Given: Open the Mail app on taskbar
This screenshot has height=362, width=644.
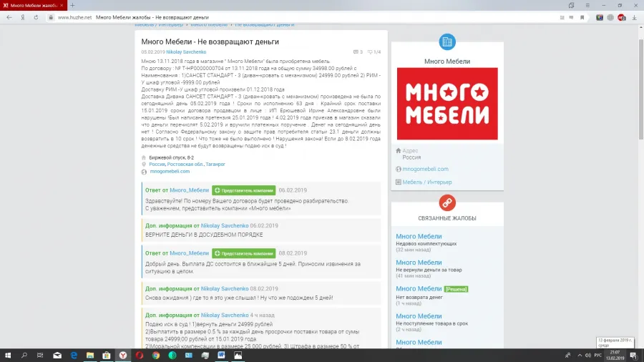Looking at the screenshot, I should click(x=57, y=355).
